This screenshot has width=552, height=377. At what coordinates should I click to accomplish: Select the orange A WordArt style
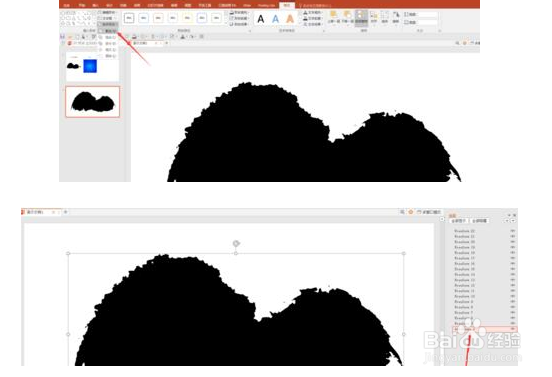click(290, 19)
